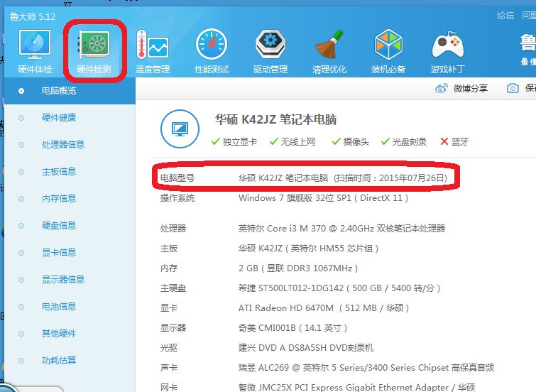Select 硬件检测 hardware detection icon
This screenshot has height=392, width=536.
94,51
